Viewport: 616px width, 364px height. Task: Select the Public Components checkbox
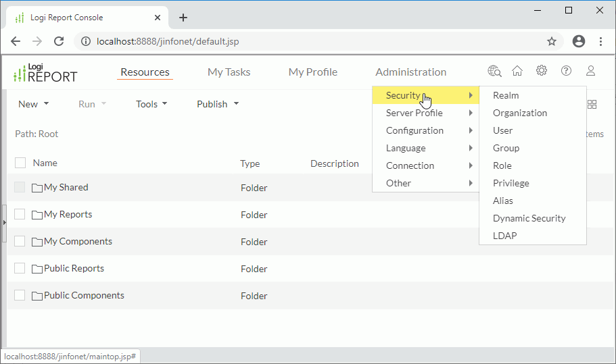click(20, 296)
